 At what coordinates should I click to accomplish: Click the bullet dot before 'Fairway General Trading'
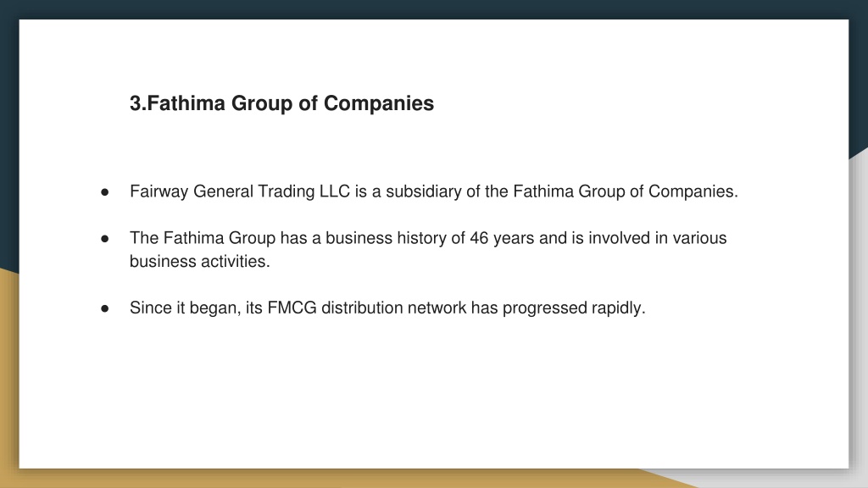tap(104, 192)
